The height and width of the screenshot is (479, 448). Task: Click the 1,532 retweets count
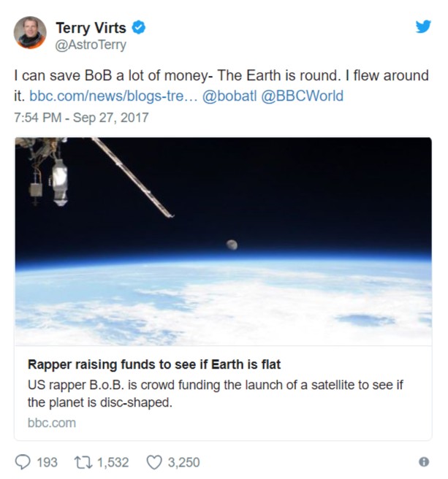point(112,462)
